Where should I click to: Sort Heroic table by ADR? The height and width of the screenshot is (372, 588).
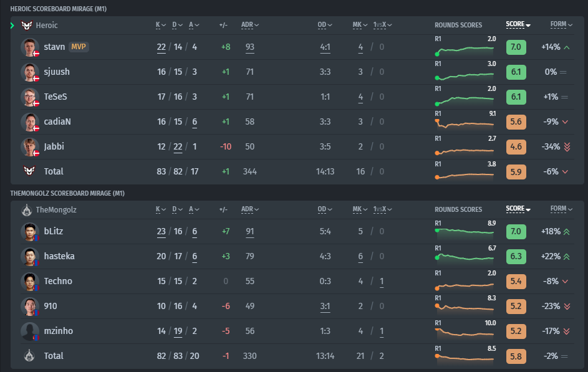(250, 25)
